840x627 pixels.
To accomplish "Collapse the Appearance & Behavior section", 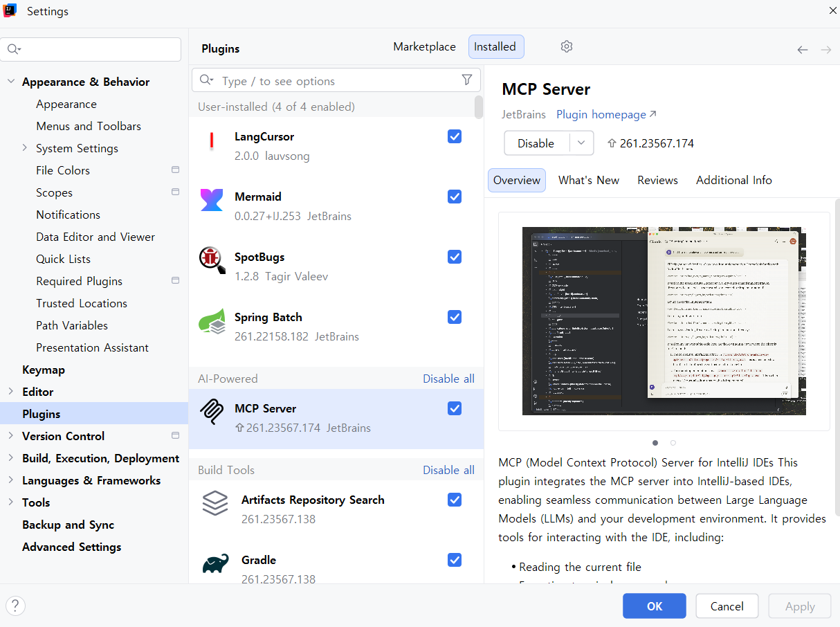I will point(10,82).
